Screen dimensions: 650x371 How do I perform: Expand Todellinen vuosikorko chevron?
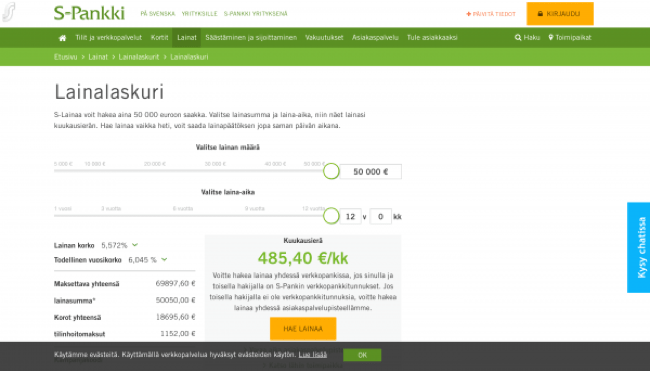click(x=164, y=259)
